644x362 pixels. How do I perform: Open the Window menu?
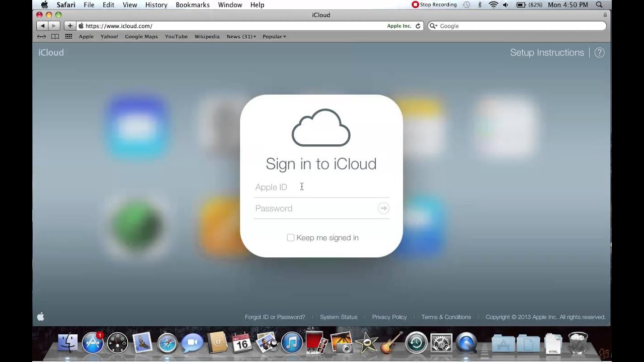tap(230, 5)
